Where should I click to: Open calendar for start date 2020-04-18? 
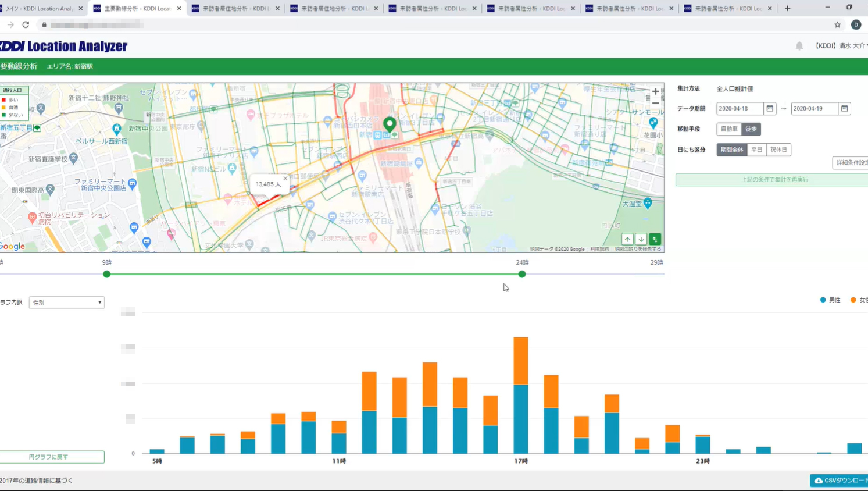(770, 108)
